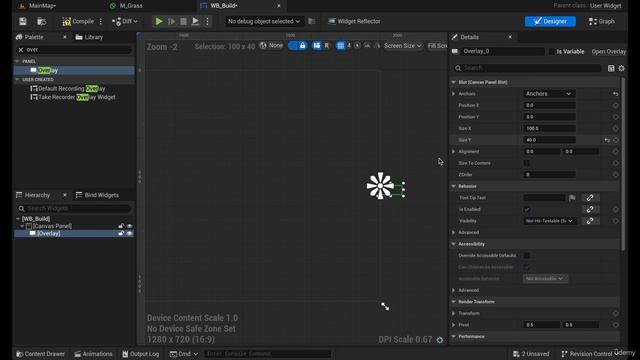Click the Stop simulation button
The image size is (640, 360).
click(x=184, y=21)
